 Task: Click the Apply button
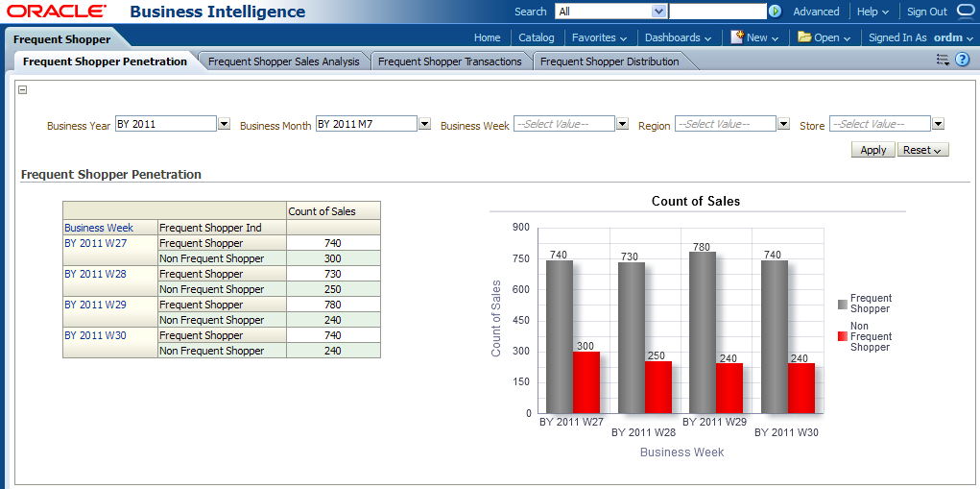(x=872, y=150)
